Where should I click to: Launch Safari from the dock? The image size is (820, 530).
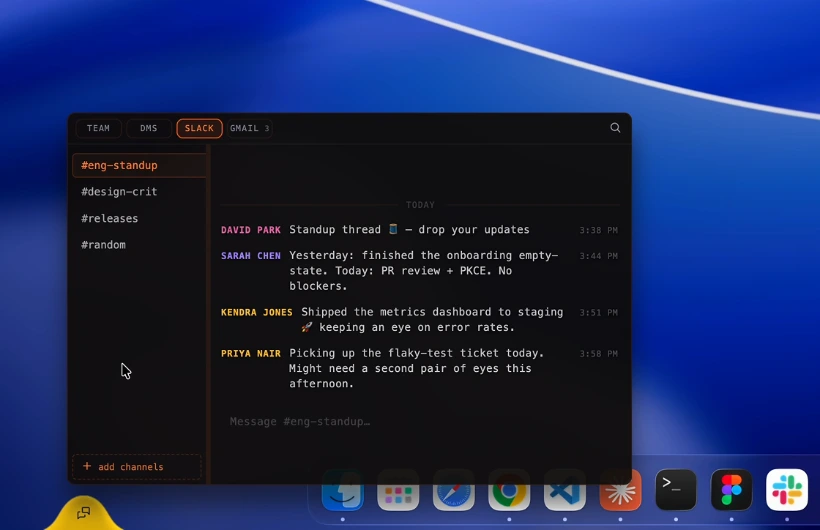click(x=453, y=490)
